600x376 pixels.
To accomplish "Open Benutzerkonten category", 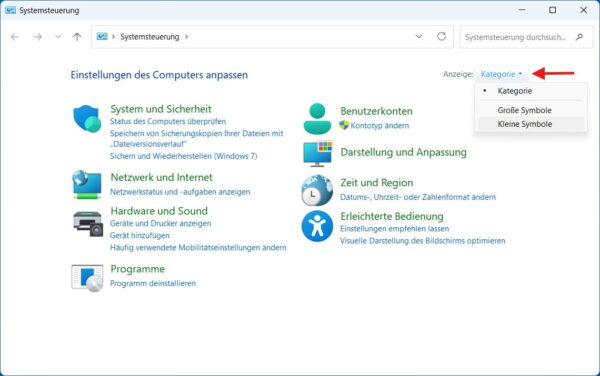I will tap(377, 111).
